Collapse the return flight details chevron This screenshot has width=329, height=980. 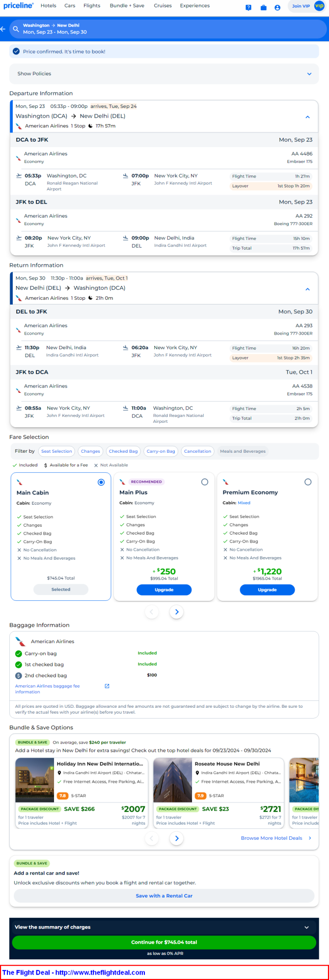click(307, 289)
